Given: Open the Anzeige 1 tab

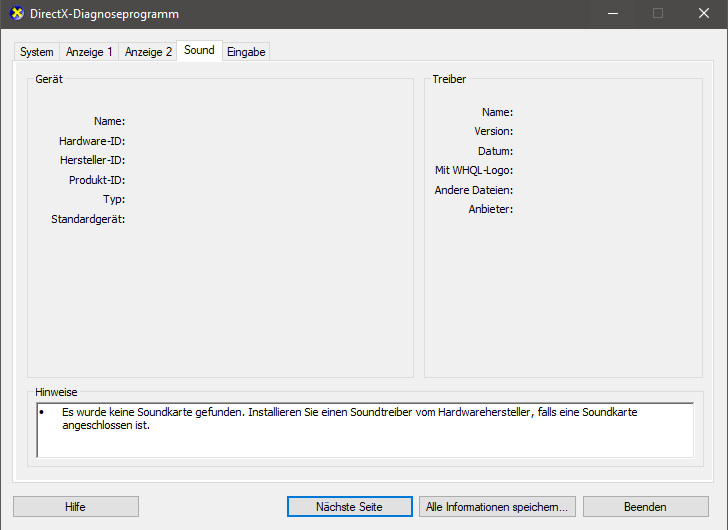Looking at the screenshot, I should pos(89,52).
